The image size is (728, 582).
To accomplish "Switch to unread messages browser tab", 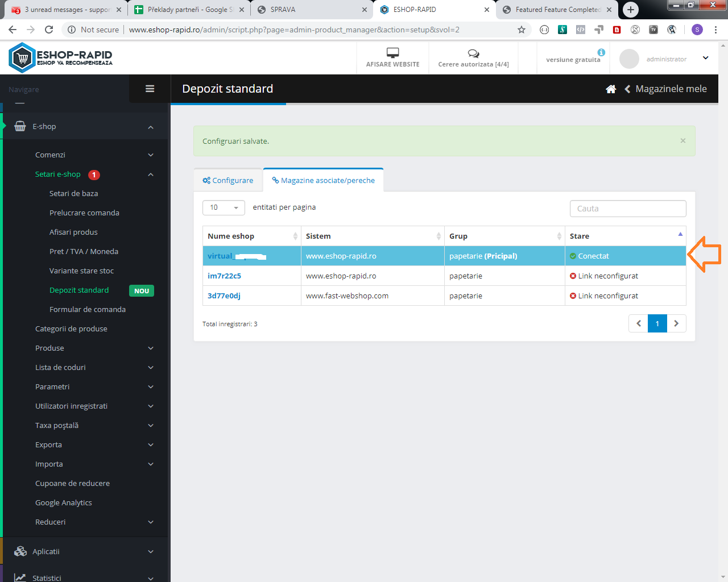I will click(x=65, y=10).
